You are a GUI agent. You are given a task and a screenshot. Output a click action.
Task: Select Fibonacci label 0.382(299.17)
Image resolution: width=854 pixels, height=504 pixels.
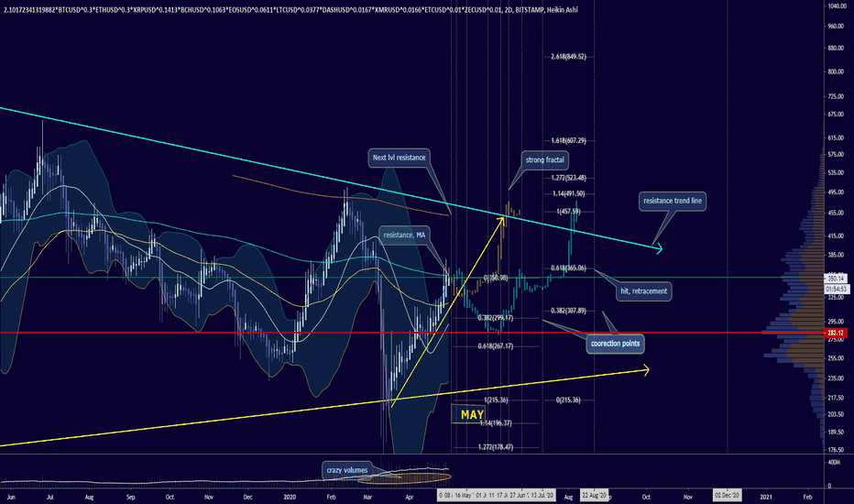(x=496, y=318)
